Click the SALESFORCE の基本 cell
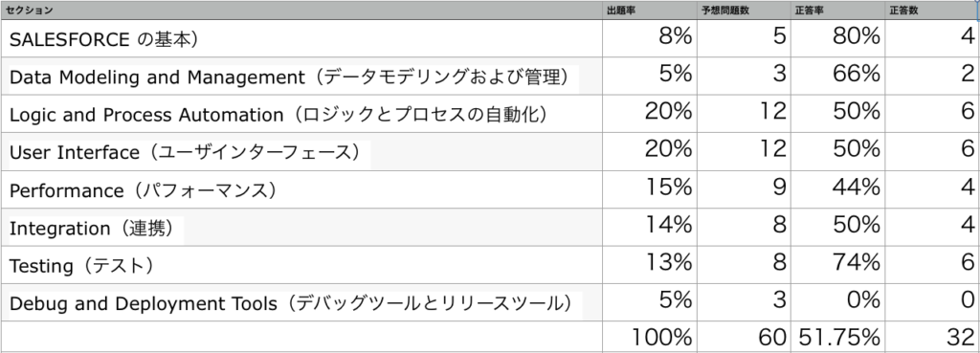The height and width of the screenshot is (353, 980). coord(301,38)
